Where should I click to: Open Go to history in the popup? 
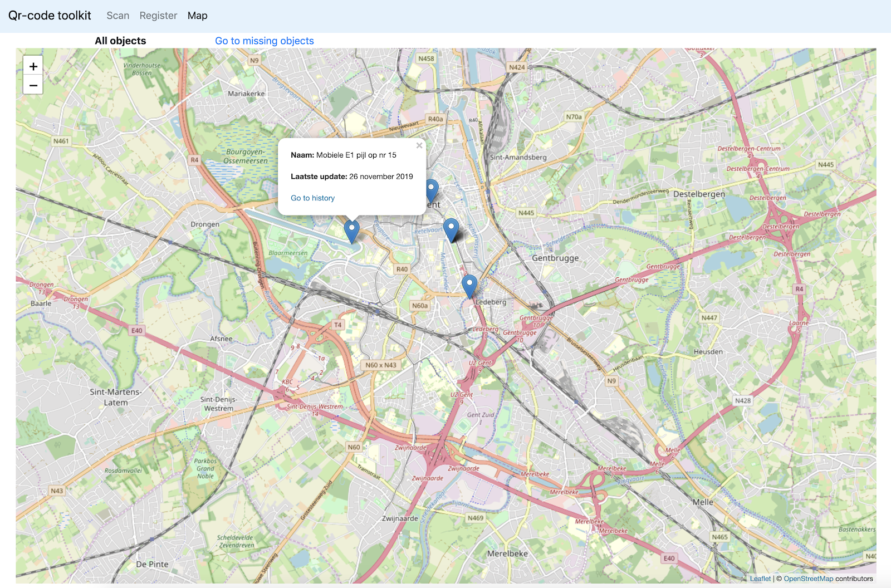point(312,198)
